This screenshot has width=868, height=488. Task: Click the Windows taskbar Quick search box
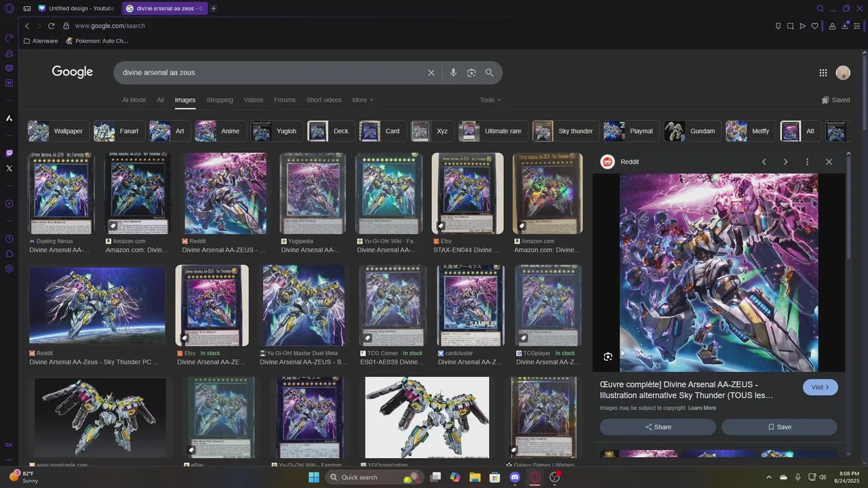click(374, 477)
